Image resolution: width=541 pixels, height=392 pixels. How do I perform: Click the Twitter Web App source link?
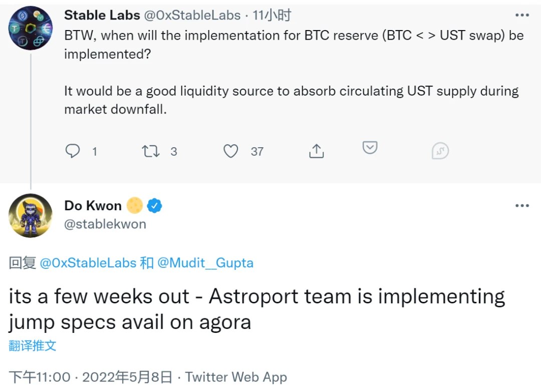(236, 377)
